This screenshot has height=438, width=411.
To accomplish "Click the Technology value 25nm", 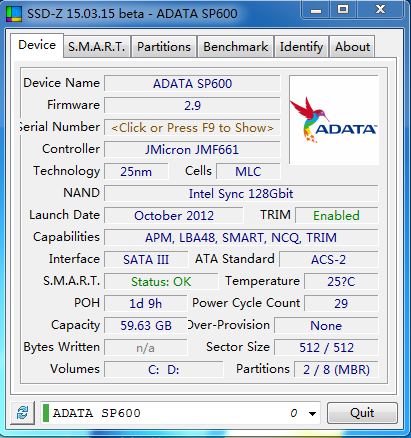I will 136,171.
